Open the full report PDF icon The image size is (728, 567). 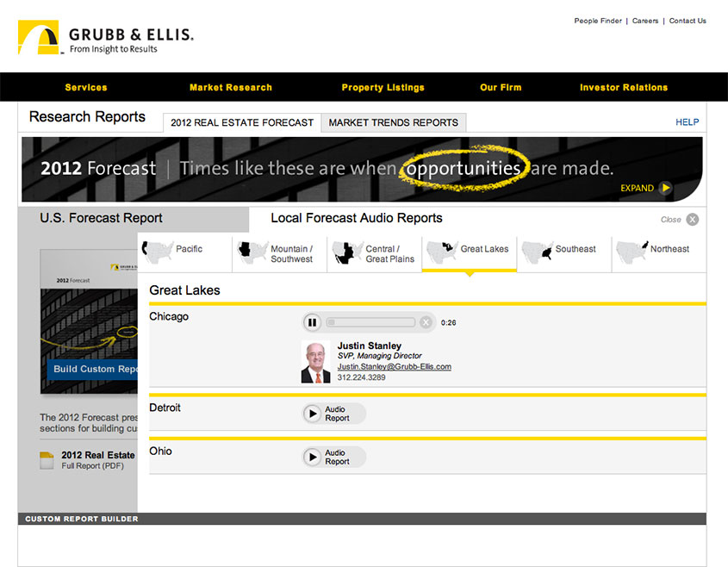point(47,460)
